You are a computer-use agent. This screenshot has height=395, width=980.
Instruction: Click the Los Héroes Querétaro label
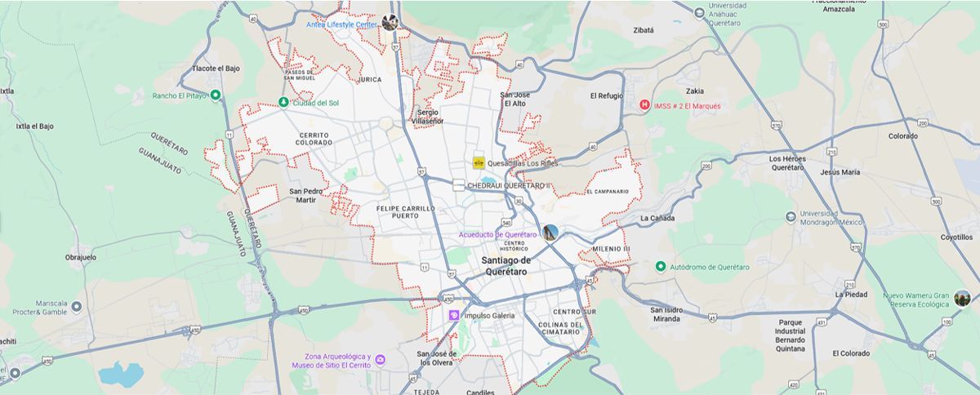786,162
